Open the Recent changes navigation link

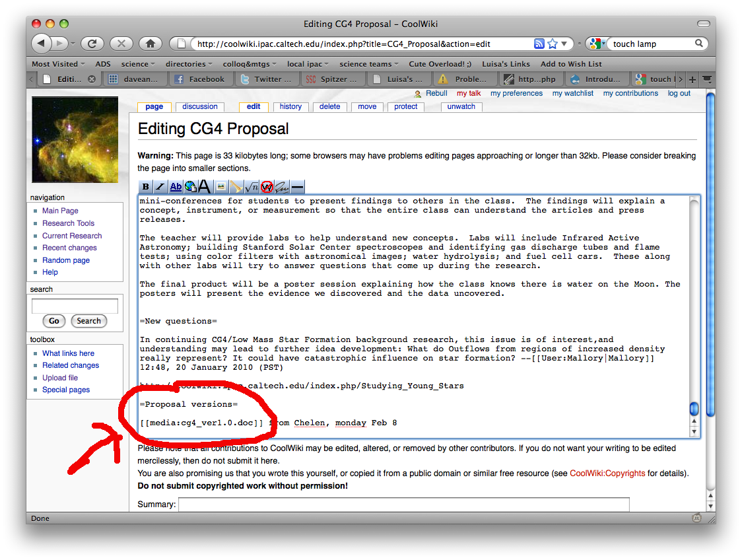click(x=69, y=248)
